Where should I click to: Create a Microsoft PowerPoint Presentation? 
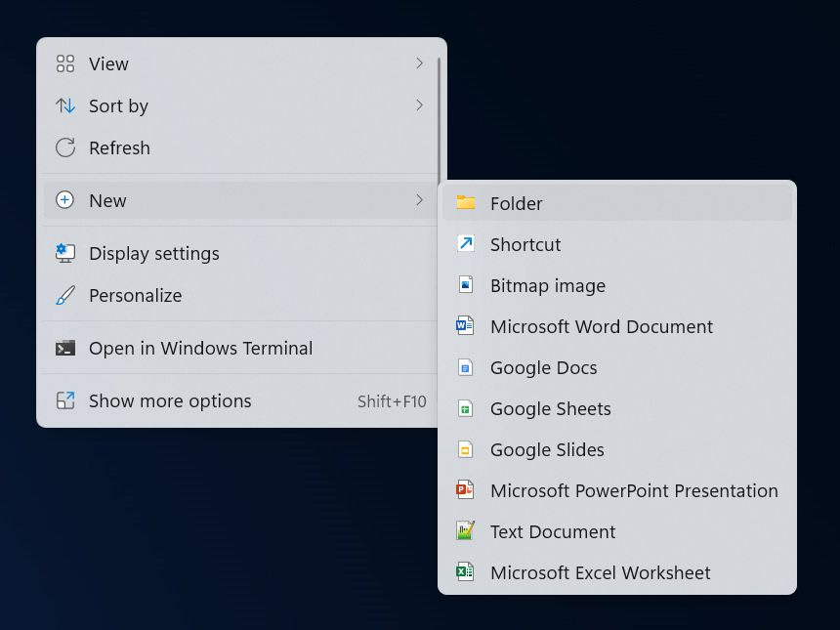click(617, 490)
